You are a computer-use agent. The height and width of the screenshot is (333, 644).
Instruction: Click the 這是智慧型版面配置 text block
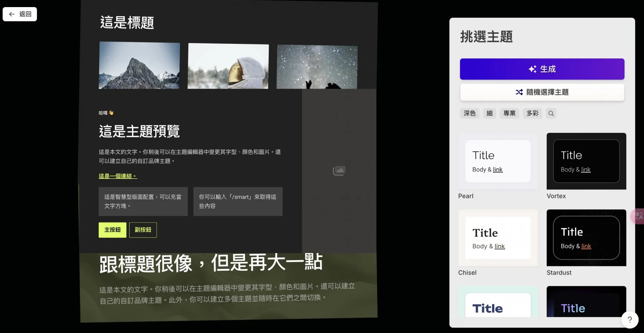pyautogui.click(x=143, y=201)
